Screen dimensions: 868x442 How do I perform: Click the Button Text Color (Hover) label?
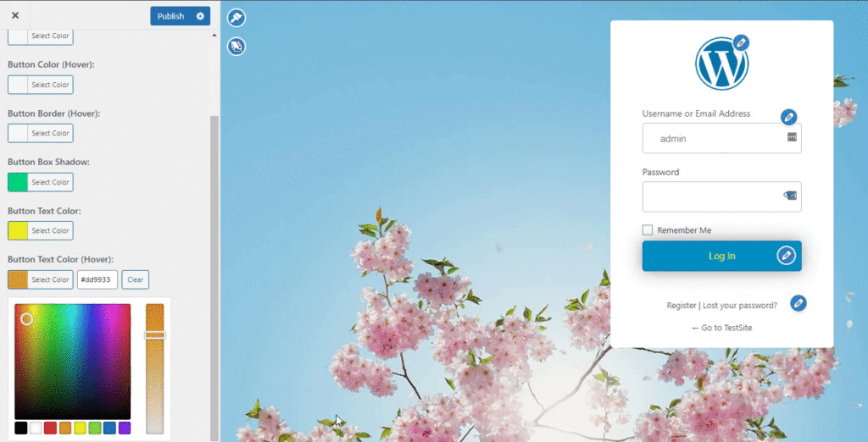pyautogui.click(x=60, y=259)
